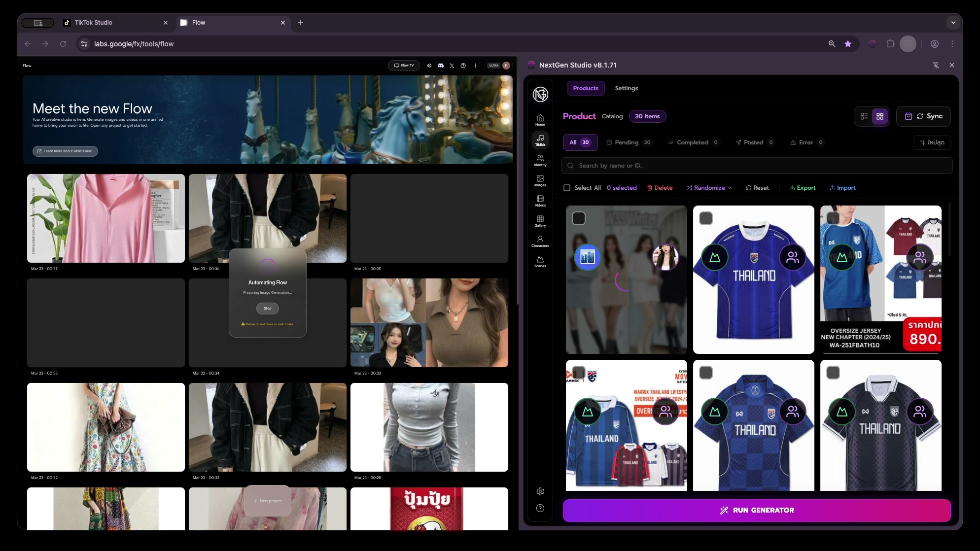Stop the Automating Flow process
The width and height of the screenshot is (980, 551).
tap(268, 309)
